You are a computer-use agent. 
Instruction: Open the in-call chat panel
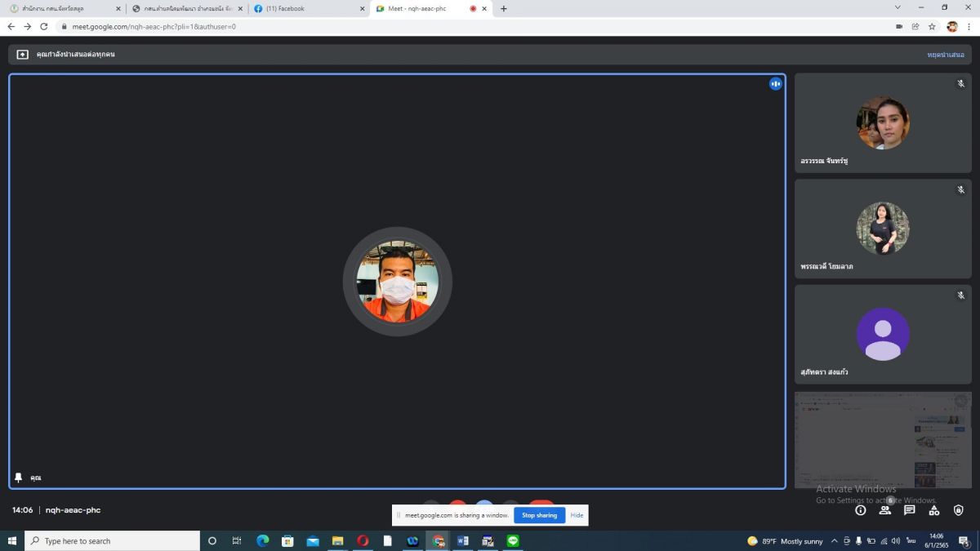click(x=909, y=510)
